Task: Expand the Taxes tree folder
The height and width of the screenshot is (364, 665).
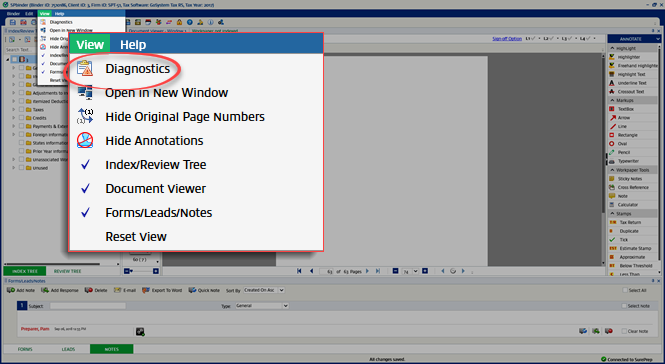Action: [14, 109]
